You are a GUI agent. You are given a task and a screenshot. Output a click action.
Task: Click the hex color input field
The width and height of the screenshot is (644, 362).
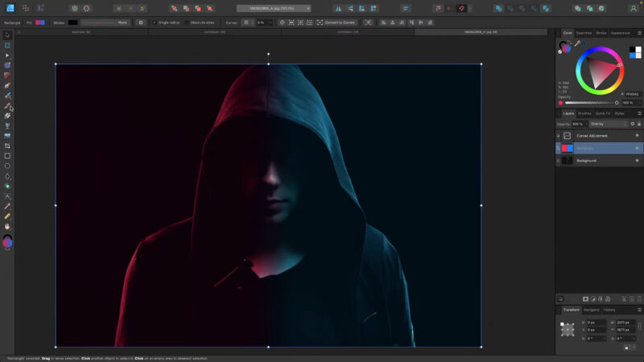point(633,94)
